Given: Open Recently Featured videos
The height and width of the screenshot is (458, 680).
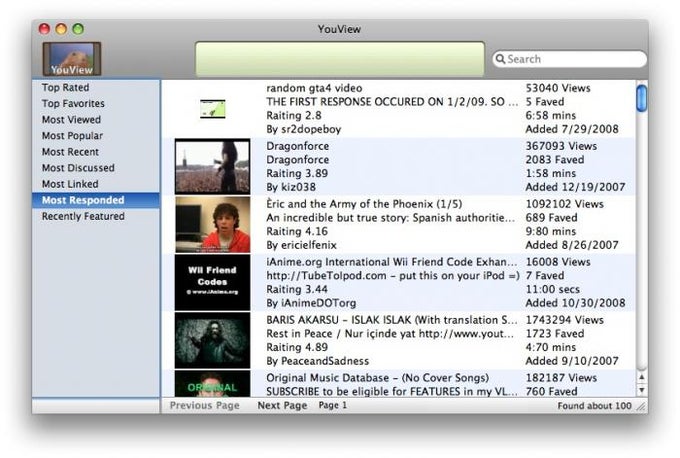Looking at the screenshot, I should (x=83, y=216).
